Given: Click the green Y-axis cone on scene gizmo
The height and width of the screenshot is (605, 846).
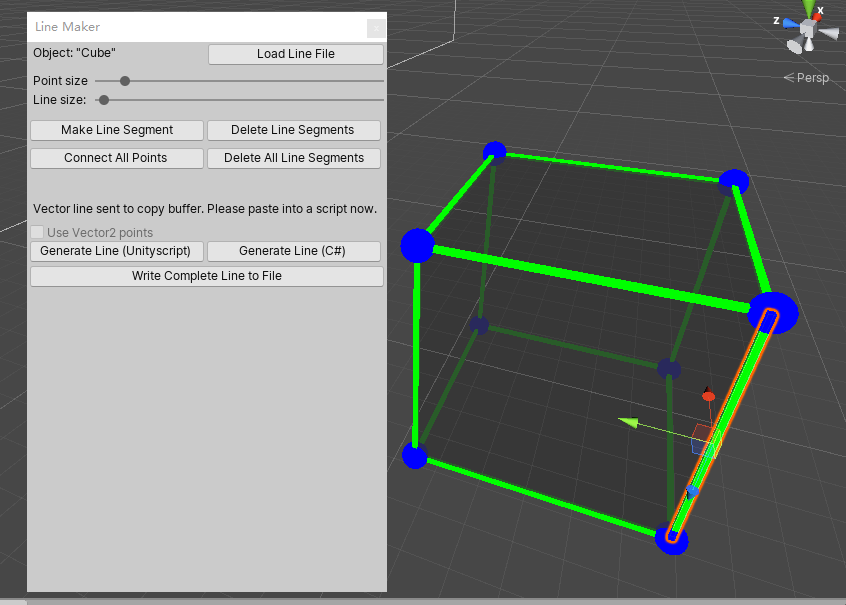Looking at the screenshot, I should (808, 7).
